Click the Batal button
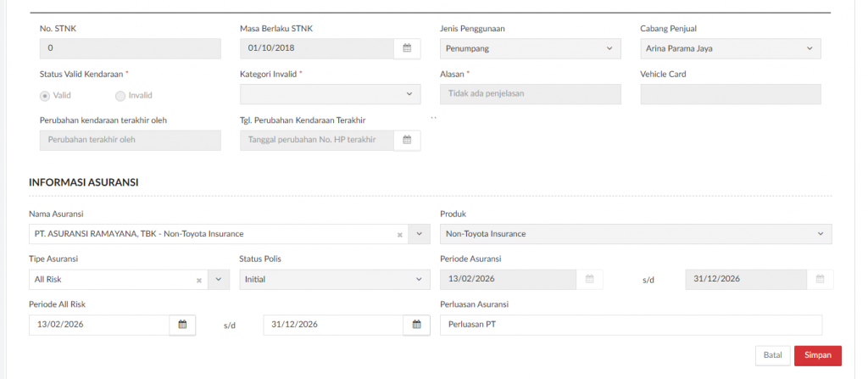Viewport: 868px width, 379px height. point(772,355)
